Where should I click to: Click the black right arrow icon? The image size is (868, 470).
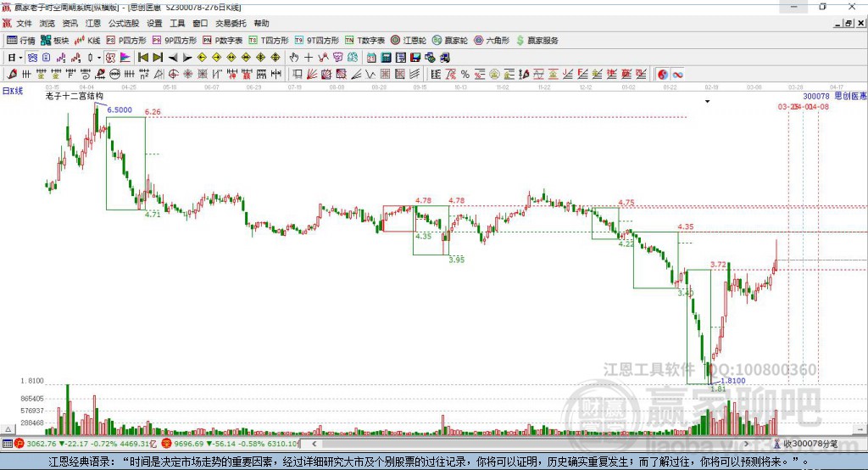click(x=187, y=58)
